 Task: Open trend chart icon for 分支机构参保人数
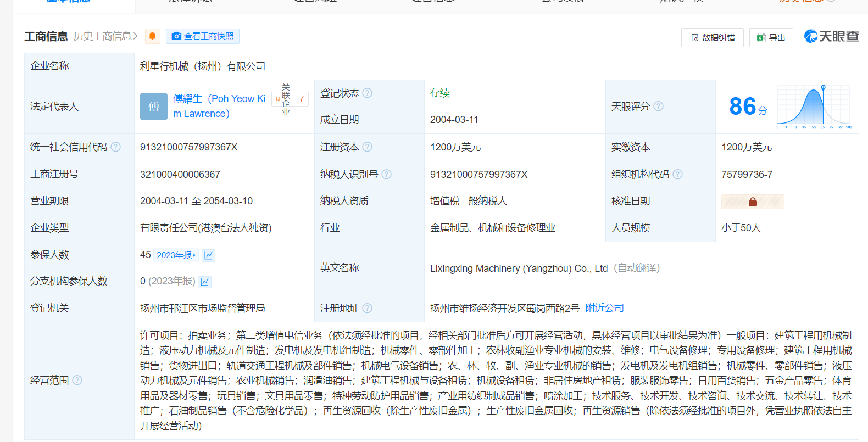[205, 282]
